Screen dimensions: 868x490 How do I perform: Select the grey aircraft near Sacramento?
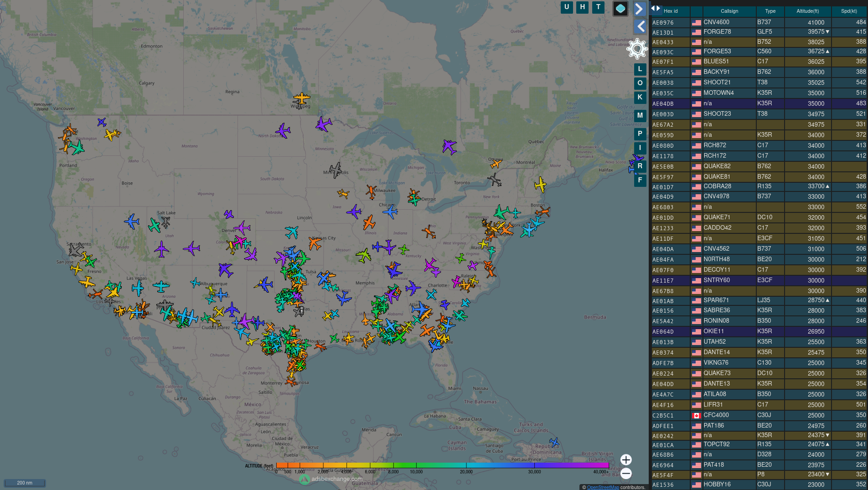click(76, 249)
